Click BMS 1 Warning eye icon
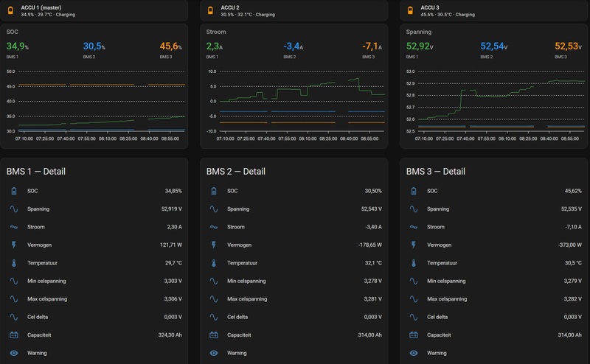 (x=14, y=353)
